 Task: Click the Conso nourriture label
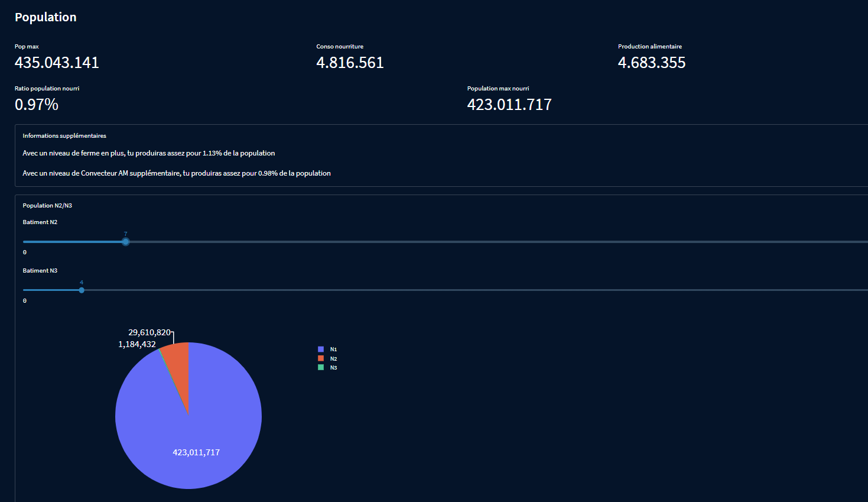click(340, 47)
